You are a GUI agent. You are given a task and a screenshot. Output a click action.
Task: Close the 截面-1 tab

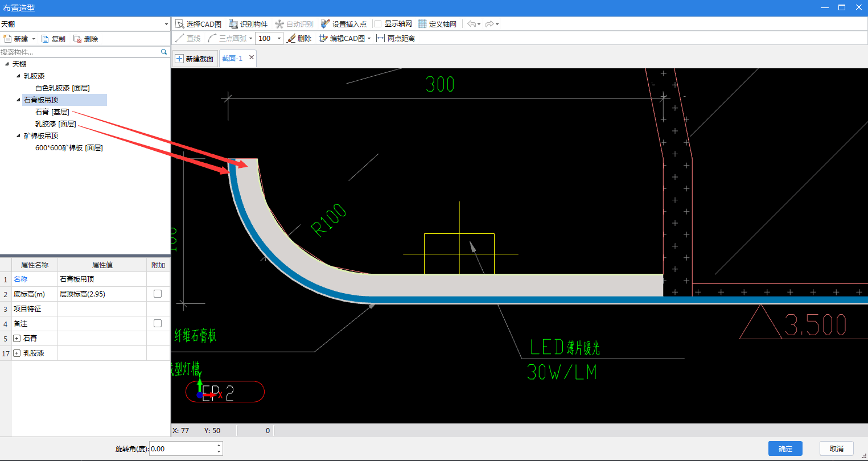click(252, 57)
